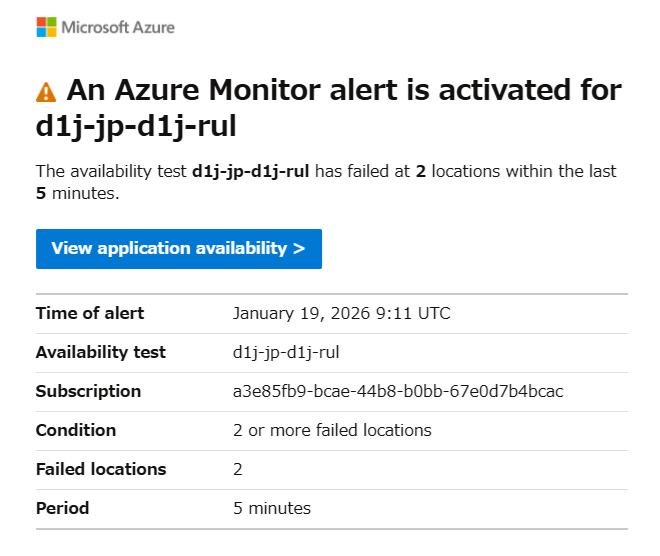Image resolution: width=660 pixels, height=556 pixels.
Task: Select the failed locations count 2 value
Action: click(x=238, y=469)
